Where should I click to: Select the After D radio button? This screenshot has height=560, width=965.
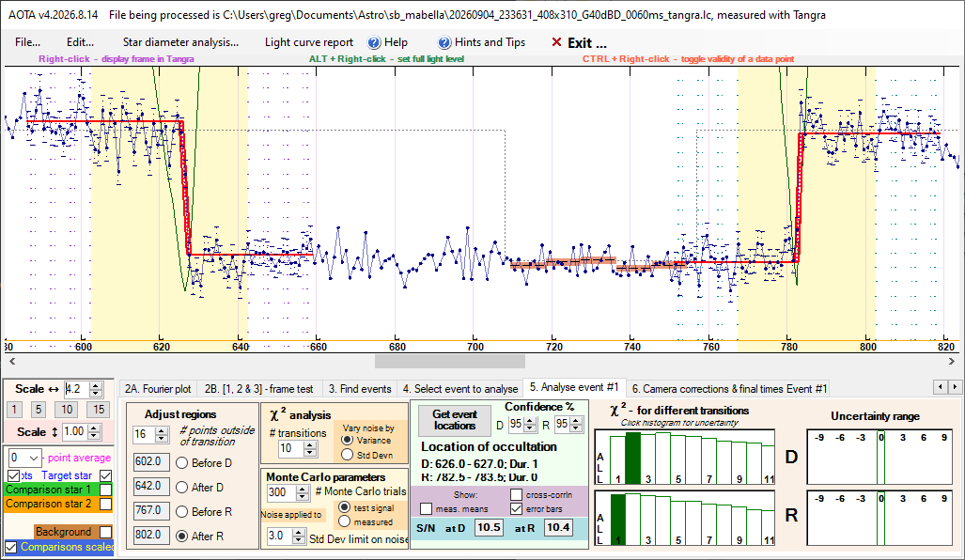[182, 488]
